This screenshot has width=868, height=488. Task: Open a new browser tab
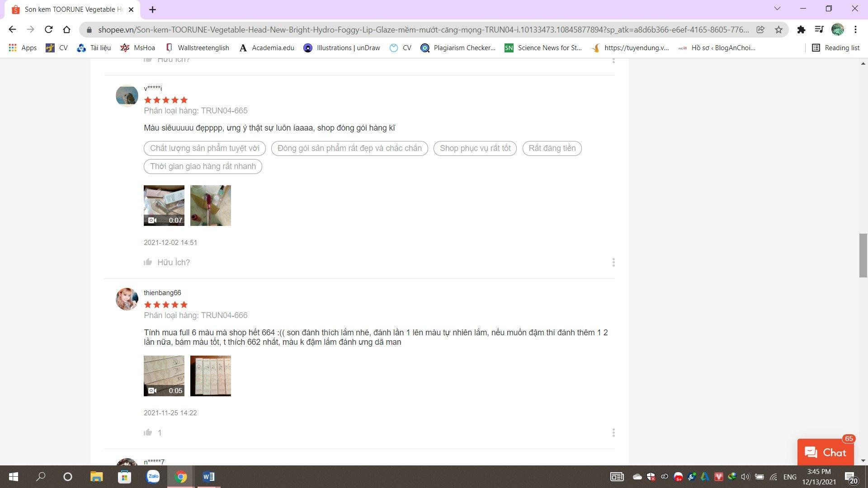pyautogui.click(x=152, y=9)
